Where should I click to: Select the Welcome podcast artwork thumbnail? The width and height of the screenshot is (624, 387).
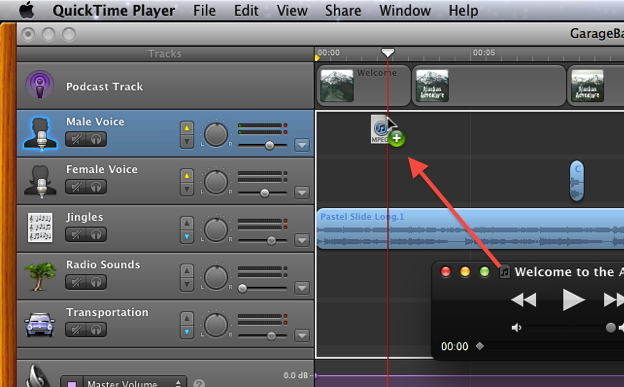[x=337, y=85]
